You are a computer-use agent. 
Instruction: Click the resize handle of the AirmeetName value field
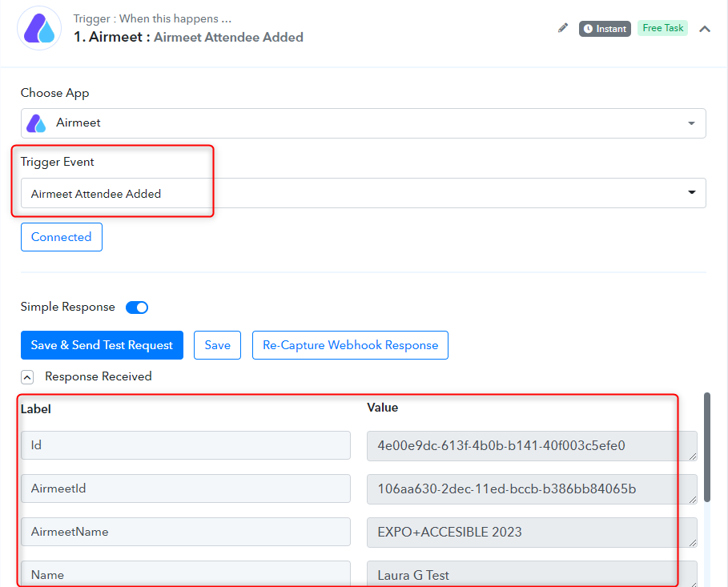point(693,543)
